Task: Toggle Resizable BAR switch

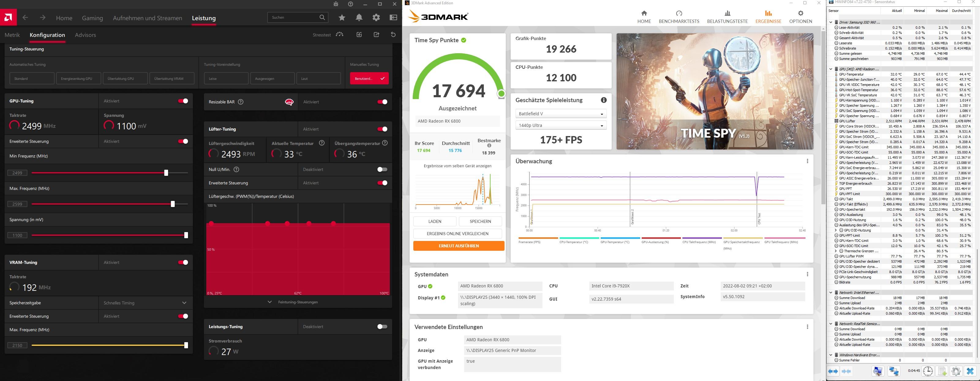Action: tap(382, 102)
